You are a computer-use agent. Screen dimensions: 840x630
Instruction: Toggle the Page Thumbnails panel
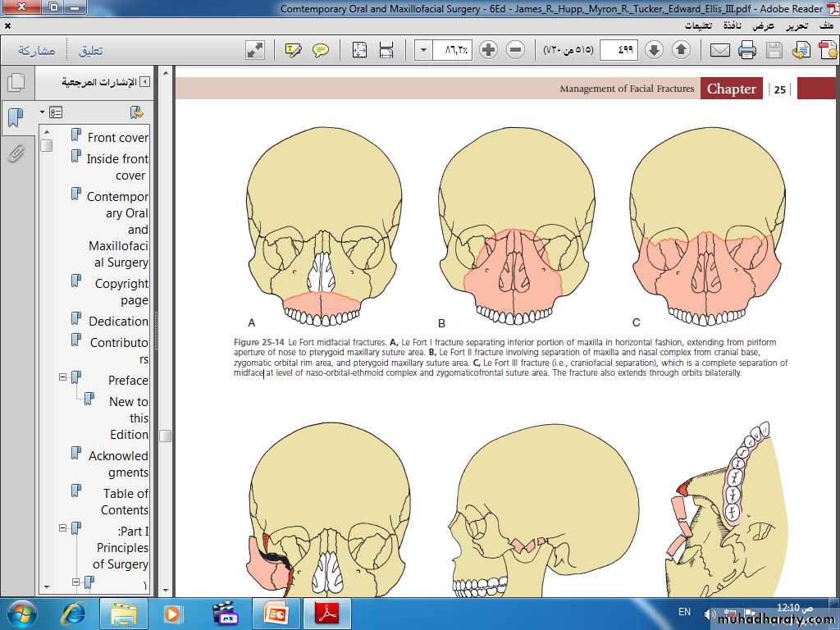(16, 82)
